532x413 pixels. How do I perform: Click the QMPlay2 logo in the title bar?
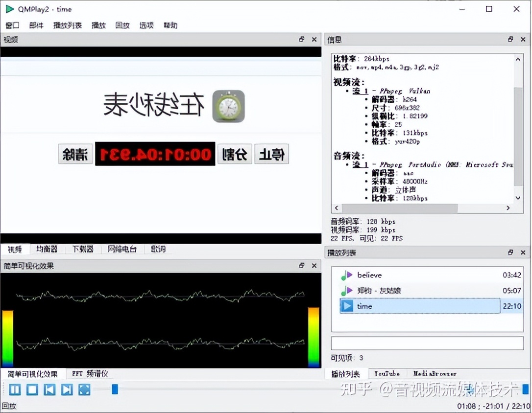click(x=9, y=9)
